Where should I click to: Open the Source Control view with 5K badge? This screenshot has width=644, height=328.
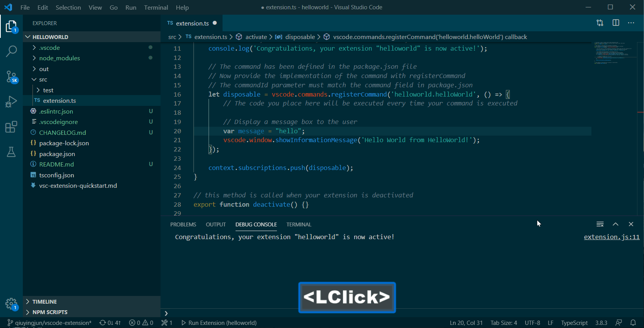[x=11, y=76]
